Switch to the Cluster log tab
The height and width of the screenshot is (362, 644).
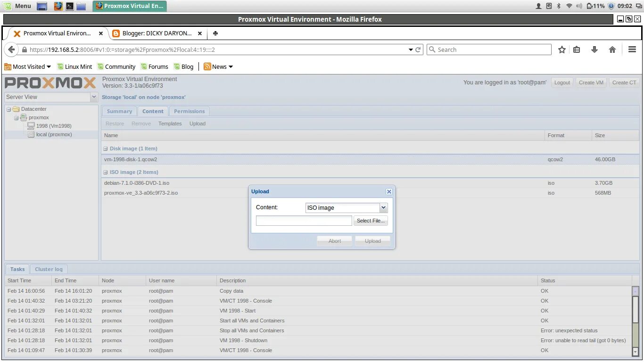click(x=49, y=269)
